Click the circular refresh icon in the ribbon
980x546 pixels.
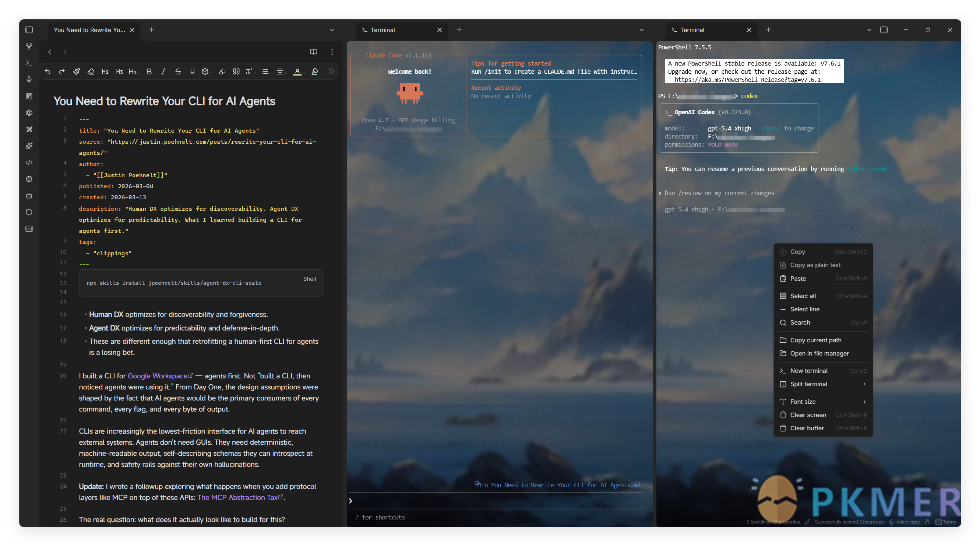point(29,212)
